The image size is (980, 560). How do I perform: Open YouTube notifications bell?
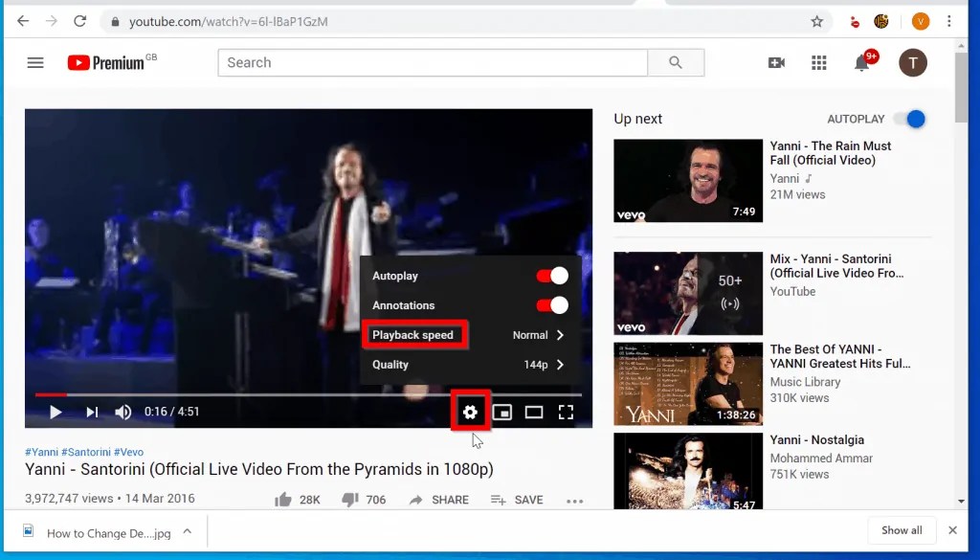click(x=862, y=62)
